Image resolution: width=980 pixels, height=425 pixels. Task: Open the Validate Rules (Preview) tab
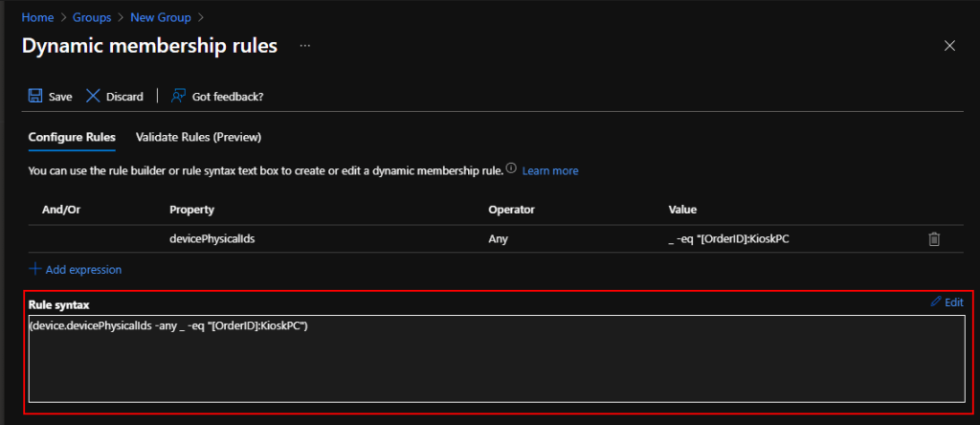(x=198, y=137)
